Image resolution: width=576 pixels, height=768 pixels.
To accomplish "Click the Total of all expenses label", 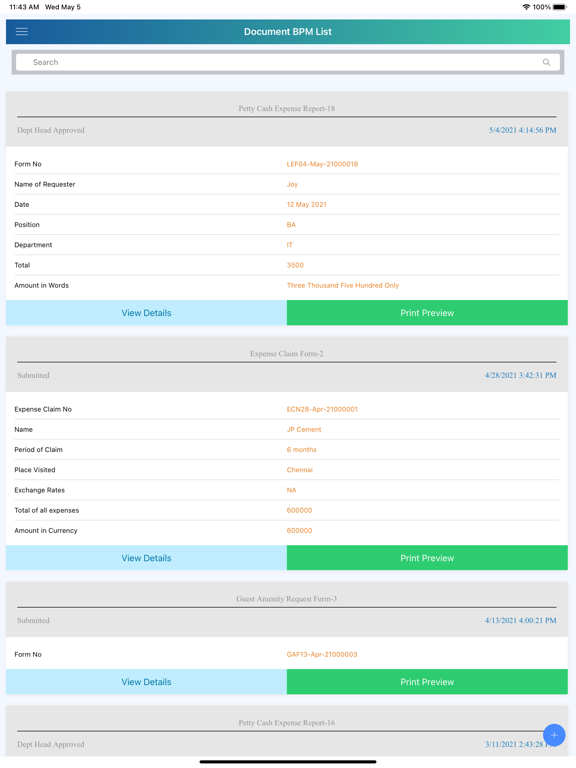I will pyautogui.click(x=47, y=510).
